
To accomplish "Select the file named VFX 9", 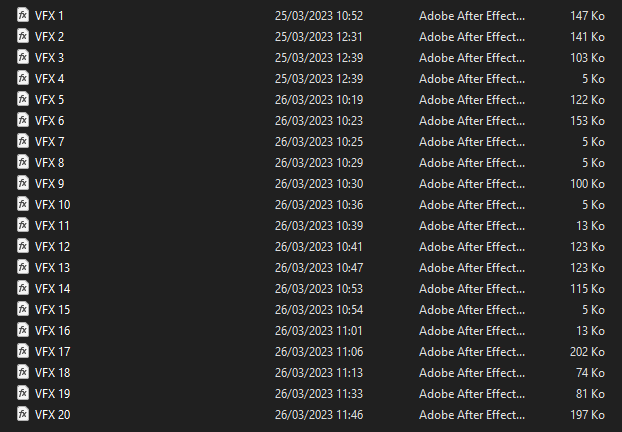I will (49, 183).
